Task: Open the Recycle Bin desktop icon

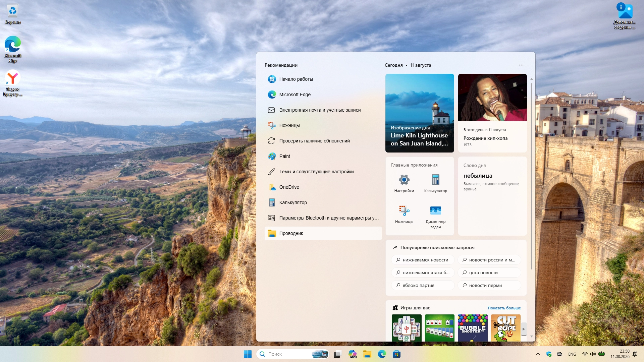Action: coord(13,14)
